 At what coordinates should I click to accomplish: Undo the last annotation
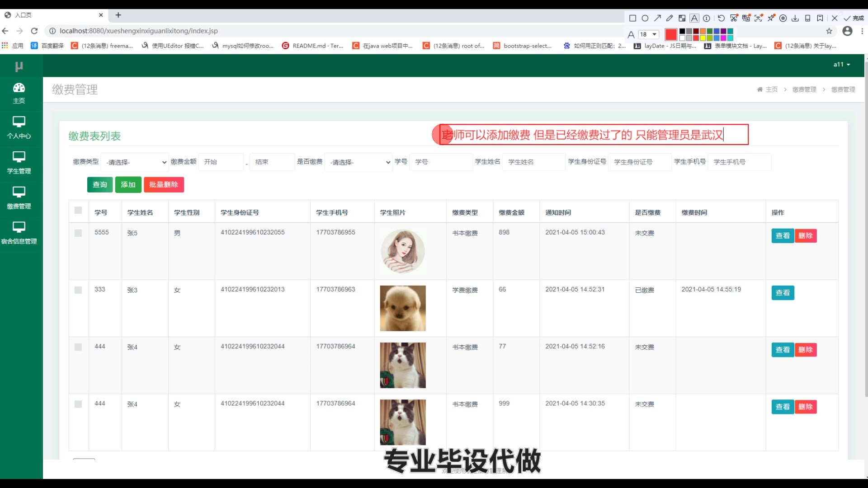[721, 18]
